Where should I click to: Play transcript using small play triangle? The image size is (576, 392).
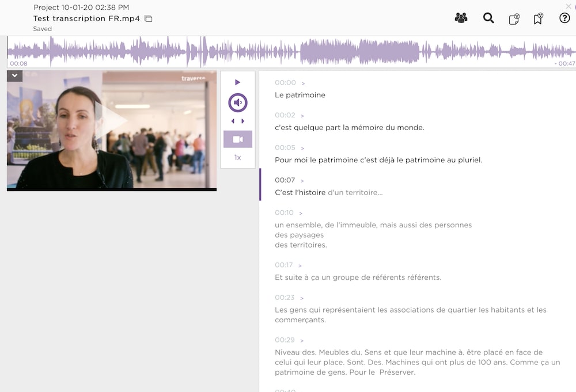[237, 82]
